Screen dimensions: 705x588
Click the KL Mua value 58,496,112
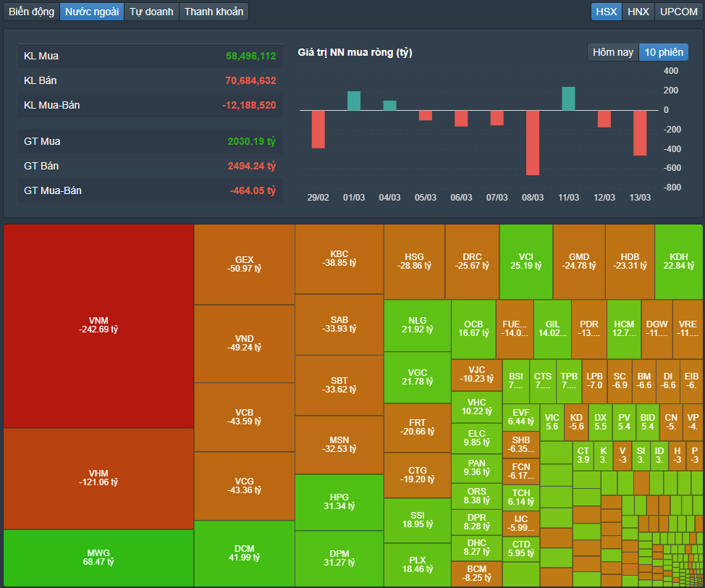pos(251,56)
